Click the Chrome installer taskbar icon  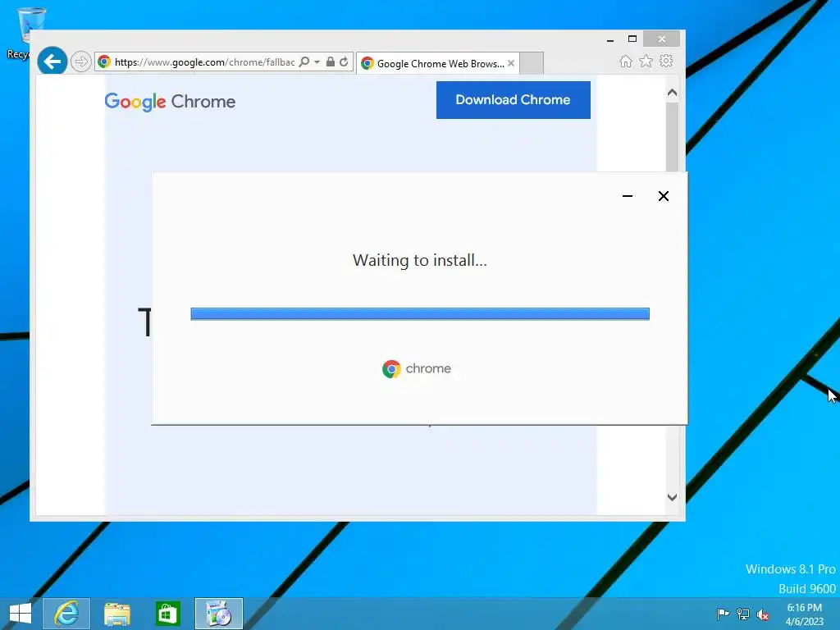[218, 614]
